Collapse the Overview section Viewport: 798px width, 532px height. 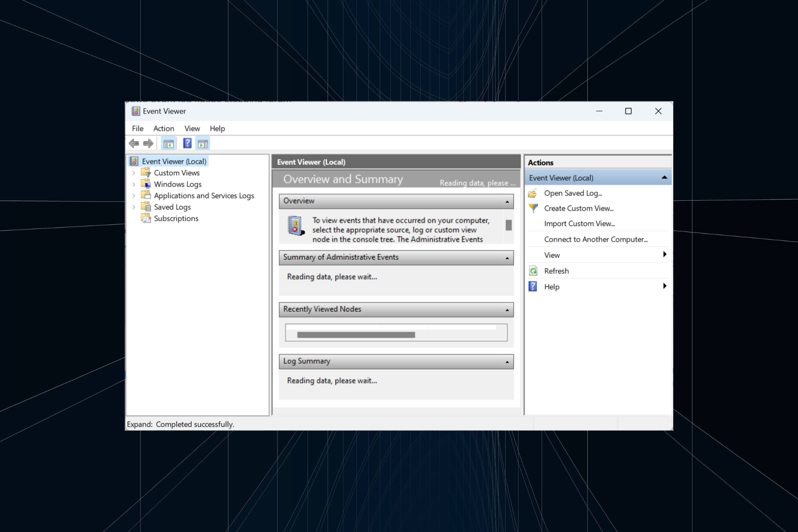507,202
